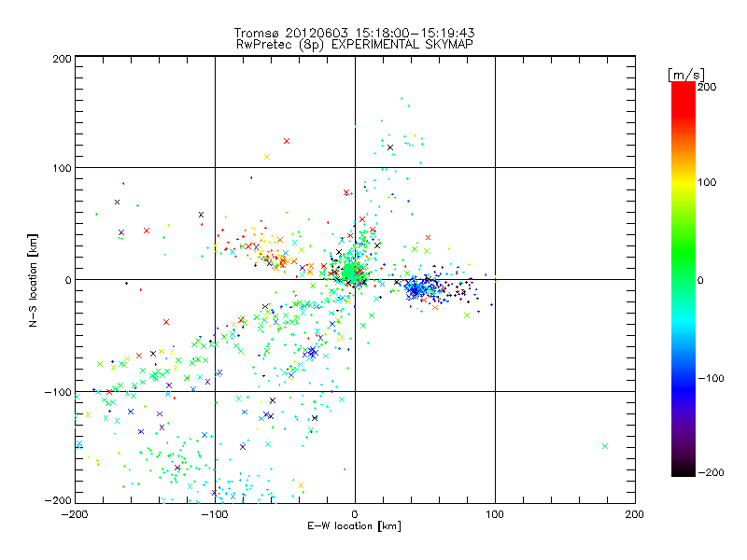Click the dense blue cluster east of origin

419,288
